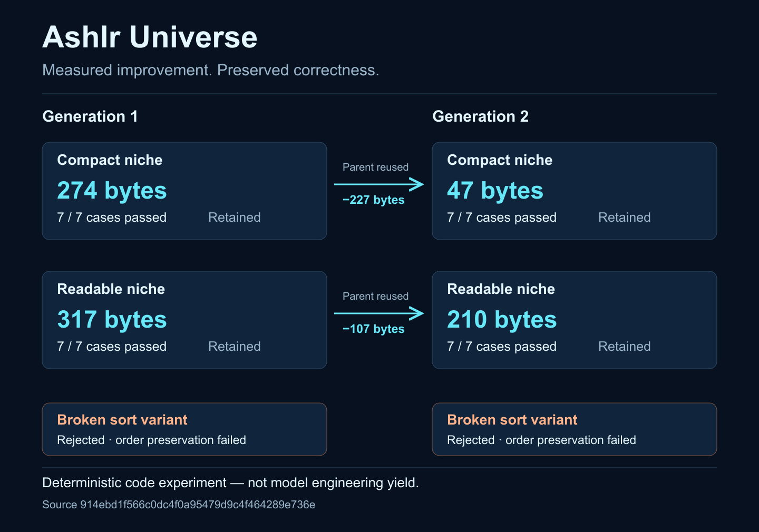Click "Readable niche" title in the 317 bytes card

[111, 289]
